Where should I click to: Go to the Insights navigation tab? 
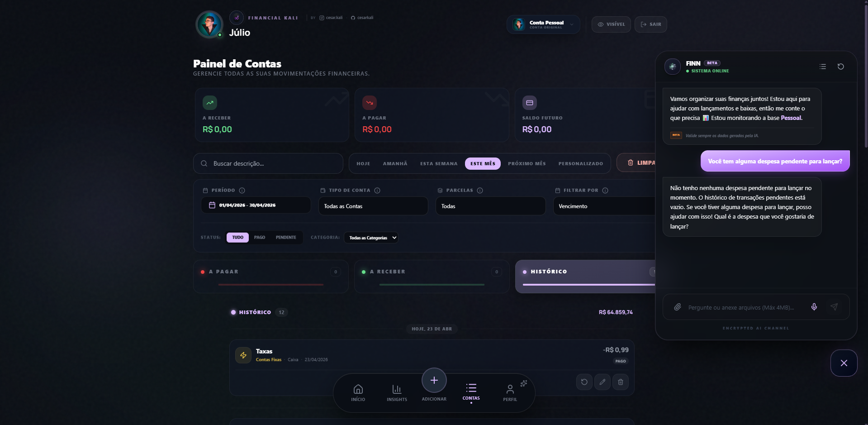(397, 392)
